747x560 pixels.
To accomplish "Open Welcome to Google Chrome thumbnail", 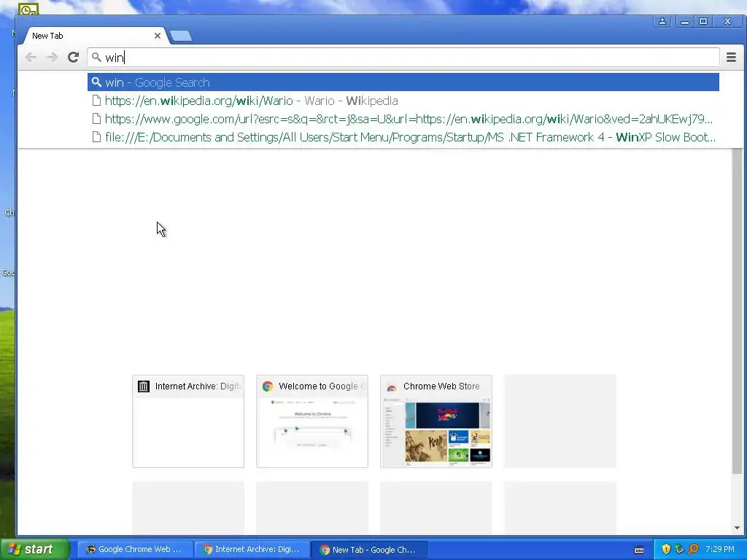I will tap(312, 421).
